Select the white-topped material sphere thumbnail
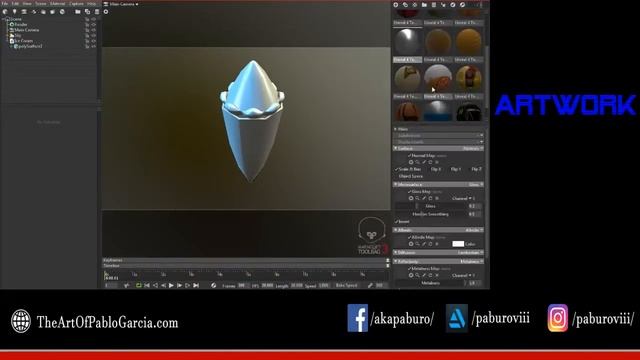Viewport: 640px width, 360px height. pos(438,78)
